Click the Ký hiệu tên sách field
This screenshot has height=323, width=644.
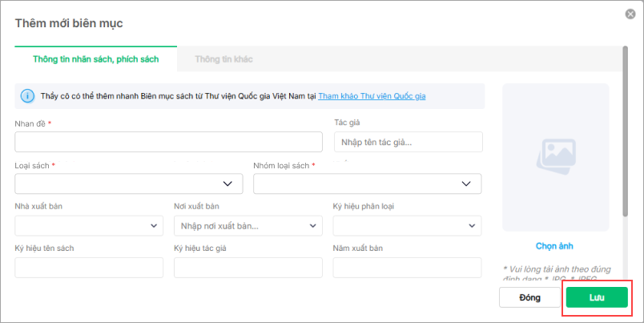pos(89,268)
